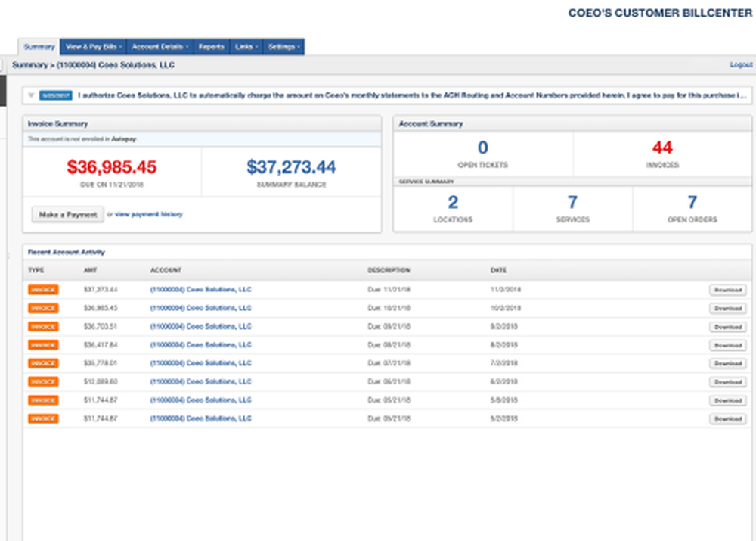Click the DATE column header
The image size is (756, 541).
[498, 270]
